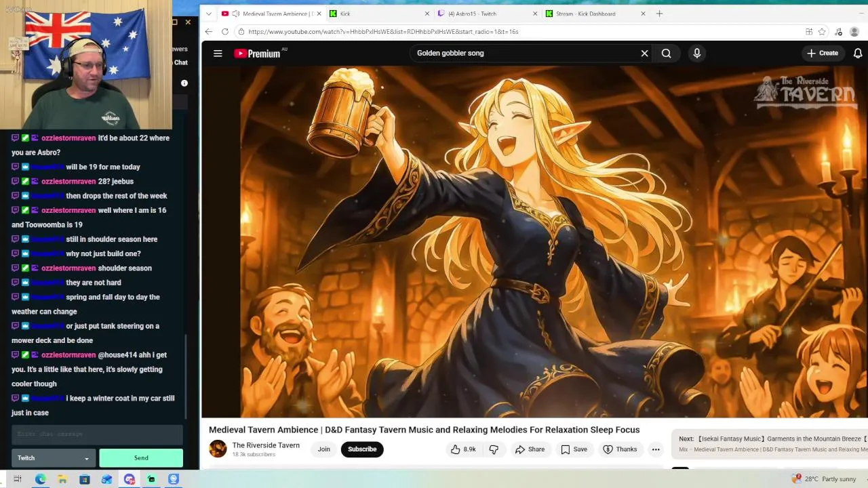This screenshot has width=868, height=488.
Task: Click the video player artwork
Action: click(534, 242)
